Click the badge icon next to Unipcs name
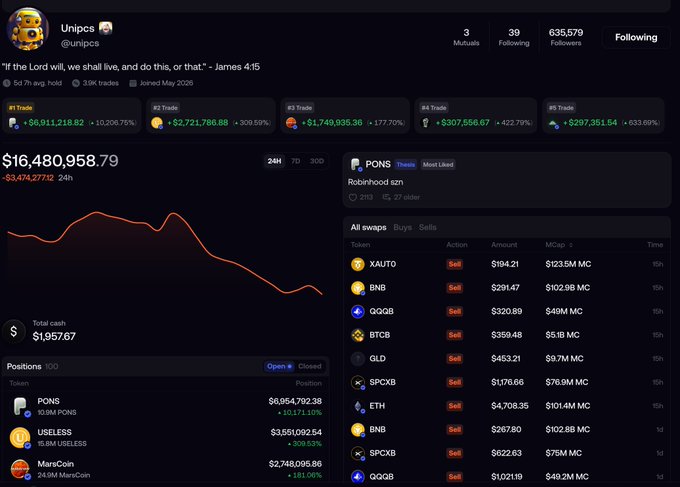This screenshot has height=487, width=680. pyautogui.click(x=105, y=28)
